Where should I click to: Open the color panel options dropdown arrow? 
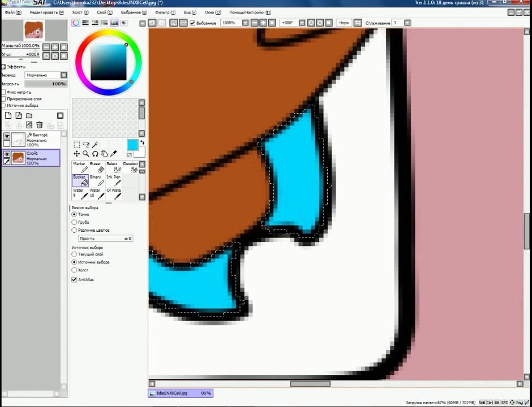pyautogui.click(x=143, y=23)
